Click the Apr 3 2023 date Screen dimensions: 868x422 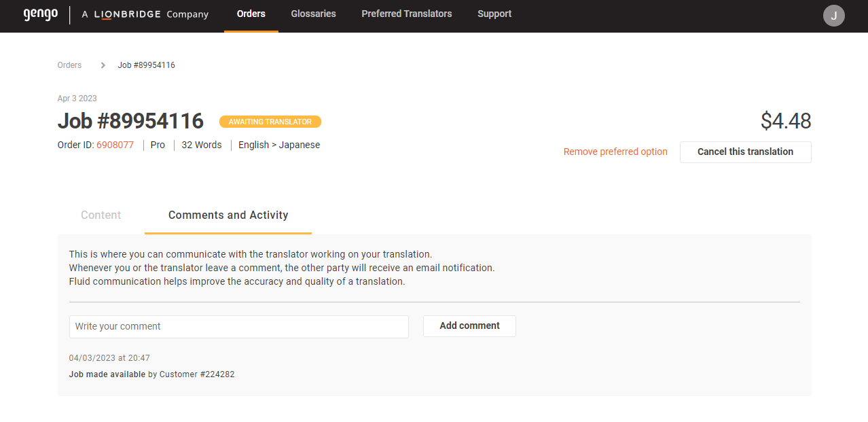click(x=77, y=99)
